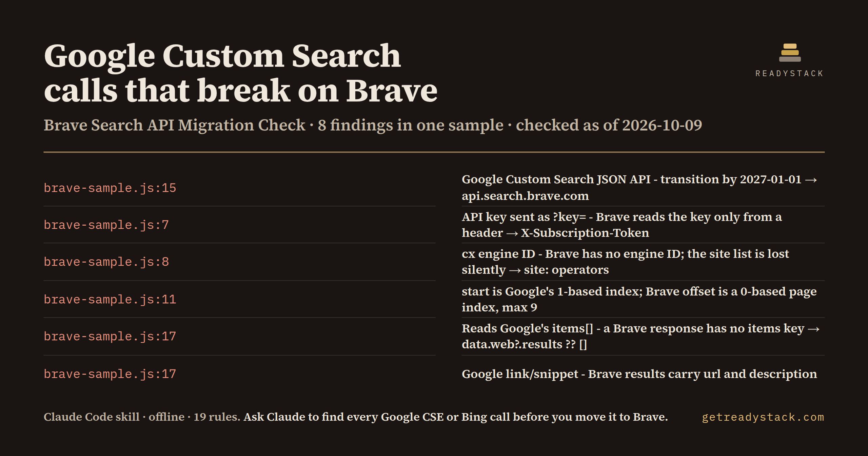The height and width of the screenshot is (456, 868).
Task: Click the ReadyStack stacked-bars logo icon
Action: tap(790, 53)
